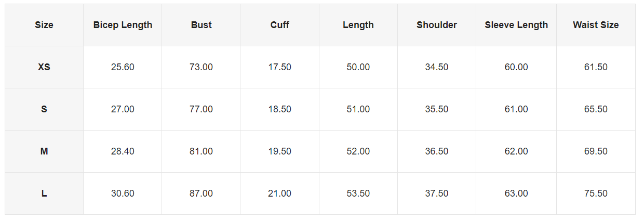Select the Bust column header
This screenshot has width=644, height=220.
201,25
